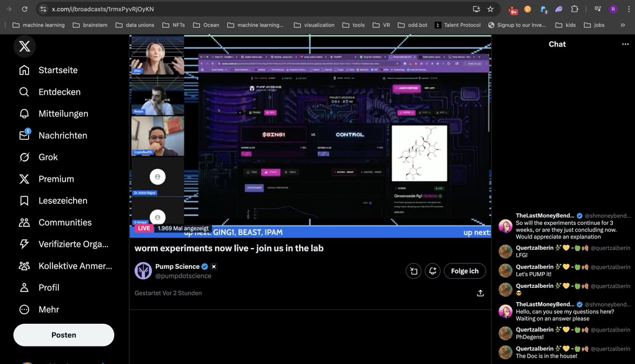Open Chrome three-dot menu
Viewport: 635px width, 364px height.
click(628, 9)
